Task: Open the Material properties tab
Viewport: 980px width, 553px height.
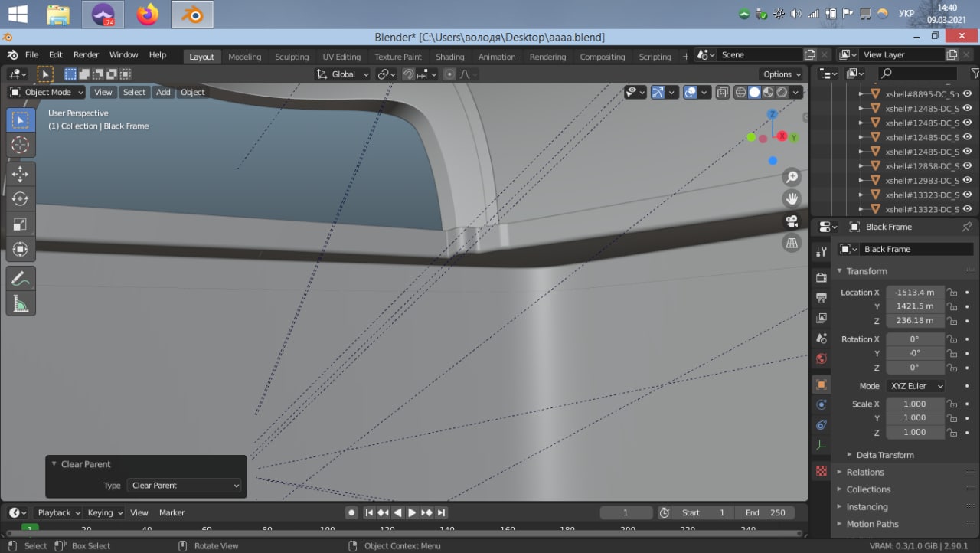Action: (x=822, y=471)
